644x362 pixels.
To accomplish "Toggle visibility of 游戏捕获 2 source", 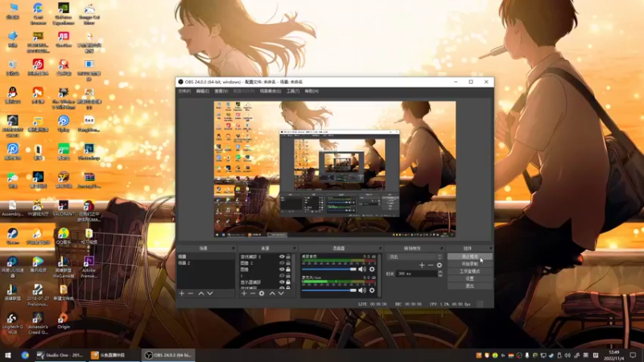I will click(282, 257).
